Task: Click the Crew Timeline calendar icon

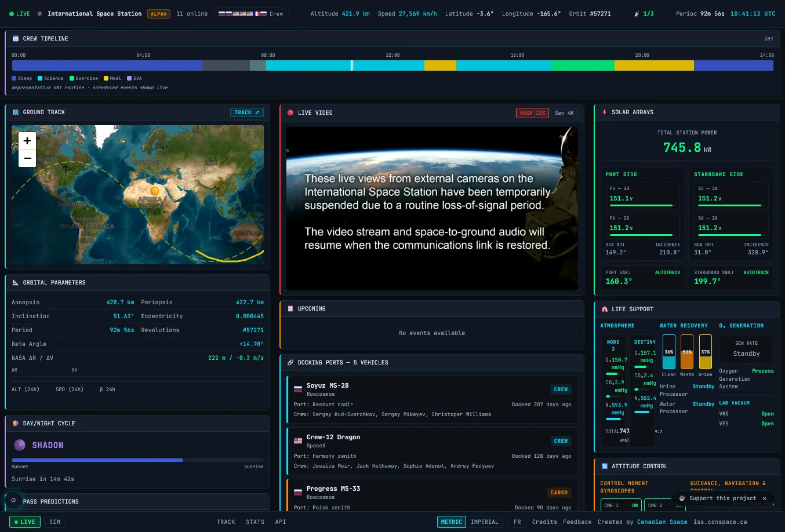Action: click(16, 38)
